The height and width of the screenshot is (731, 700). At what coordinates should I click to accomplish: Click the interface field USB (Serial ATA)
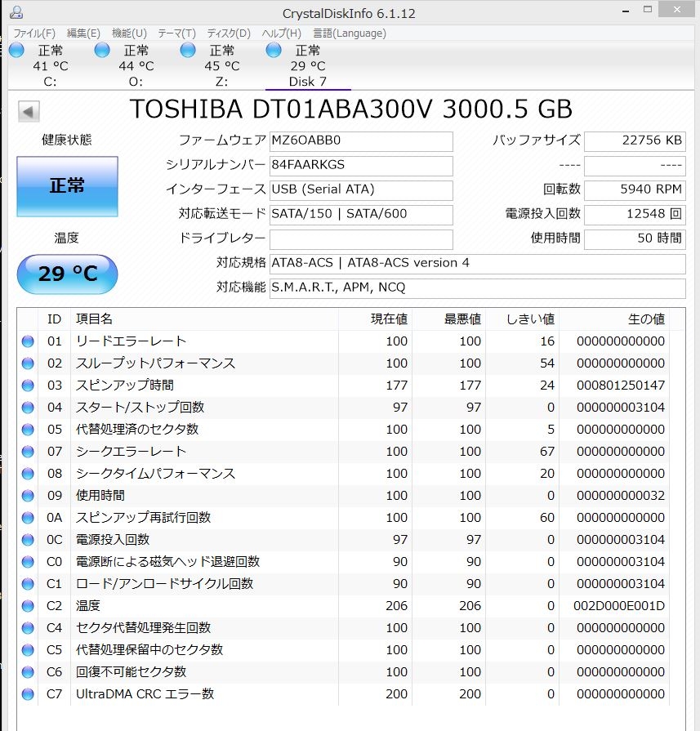pyautogui.click(x=361, y=190)
